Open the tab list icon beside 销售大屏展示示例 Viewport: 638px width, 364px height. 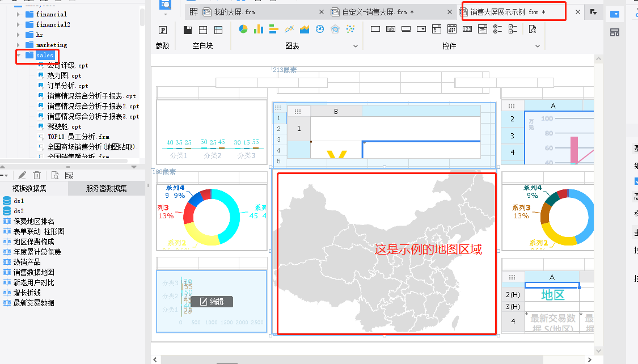click(x=594, y=12)
